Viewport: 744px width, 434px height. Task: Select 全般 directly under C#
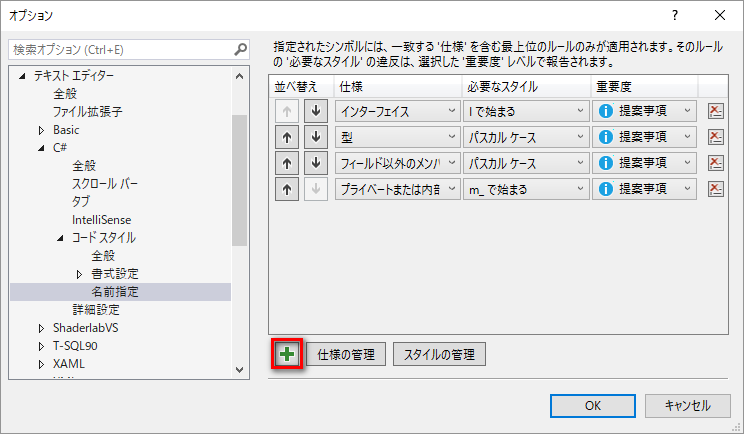click(x=84, y=166)
